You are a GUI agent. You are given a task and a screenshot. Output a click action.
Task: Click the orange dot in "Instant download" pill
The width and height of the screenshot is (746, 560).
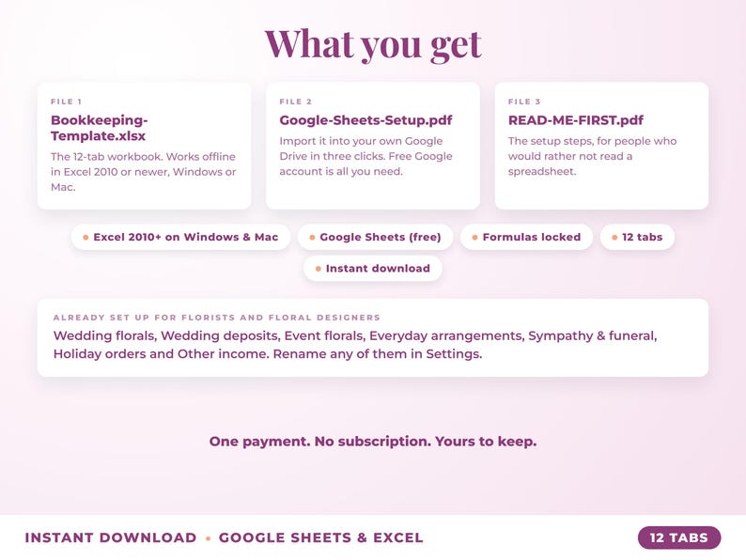(x=319, y=269)
